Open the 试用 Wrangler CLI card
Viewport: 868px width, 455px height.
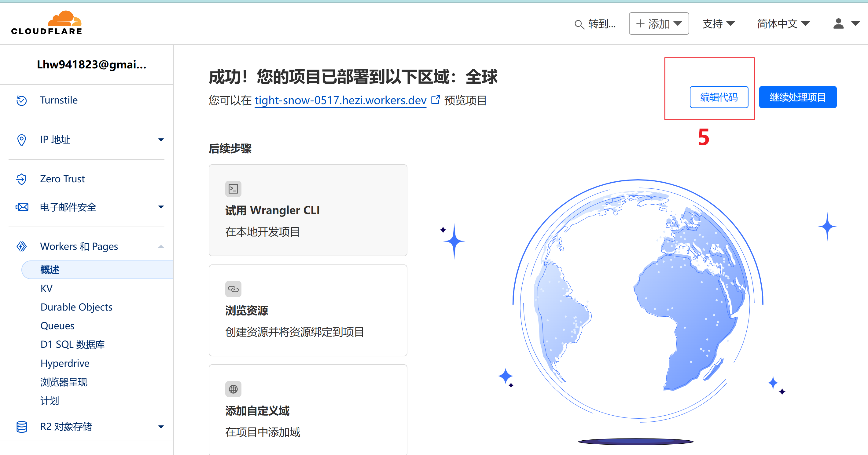point(308,210)
